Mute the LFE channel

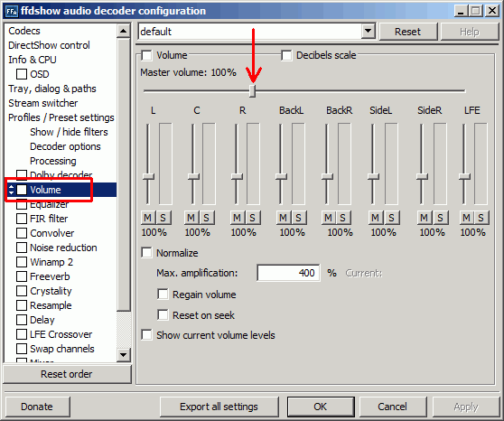466,218
